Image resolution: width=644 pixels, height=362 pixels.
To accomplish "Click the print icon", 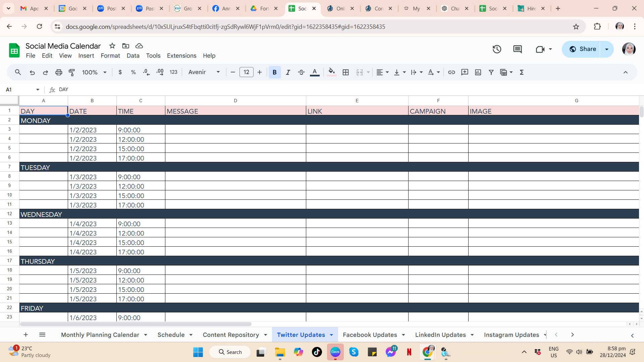I will pyautogui.click(x=59, y=72).
